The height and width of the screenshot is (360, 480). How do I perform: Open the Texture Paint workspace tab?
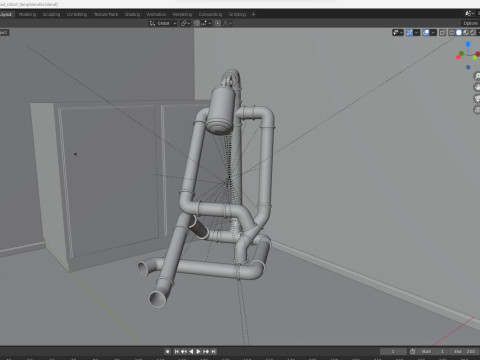click(106, 14)
